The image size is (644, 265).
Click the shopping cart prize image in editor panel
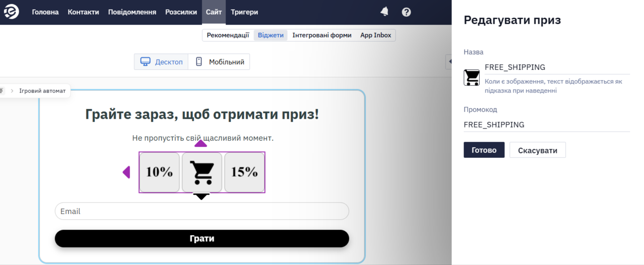click(x=472, y=77)
